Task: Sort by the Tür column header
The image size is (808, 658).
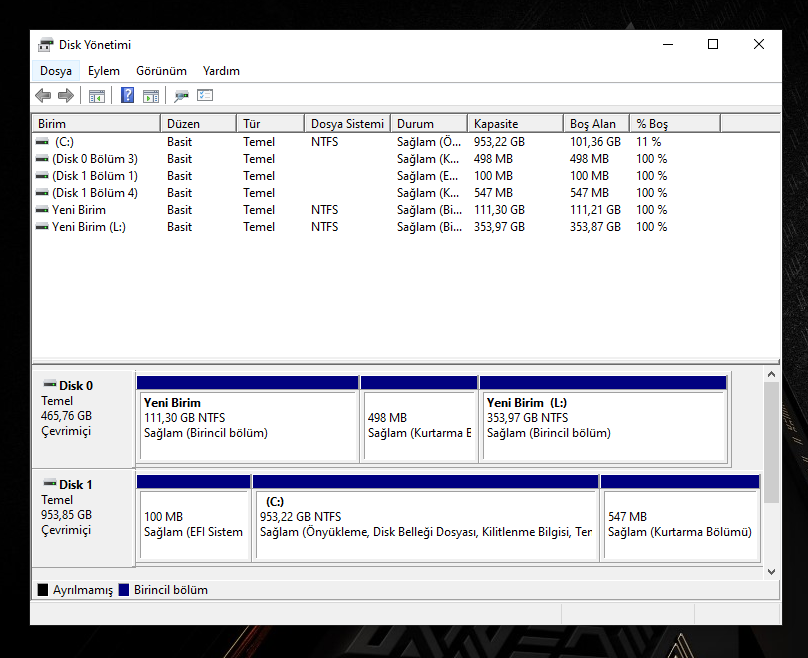Action: coord(271,124)
